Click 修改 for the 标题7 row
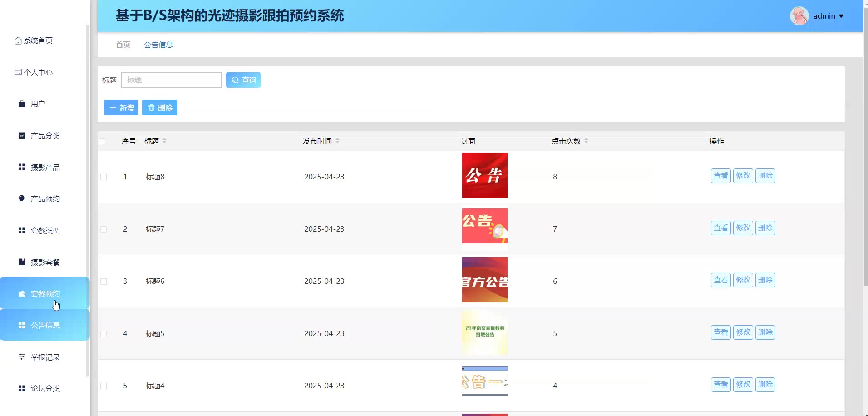The image size is (868, 416). coord(743,228)
